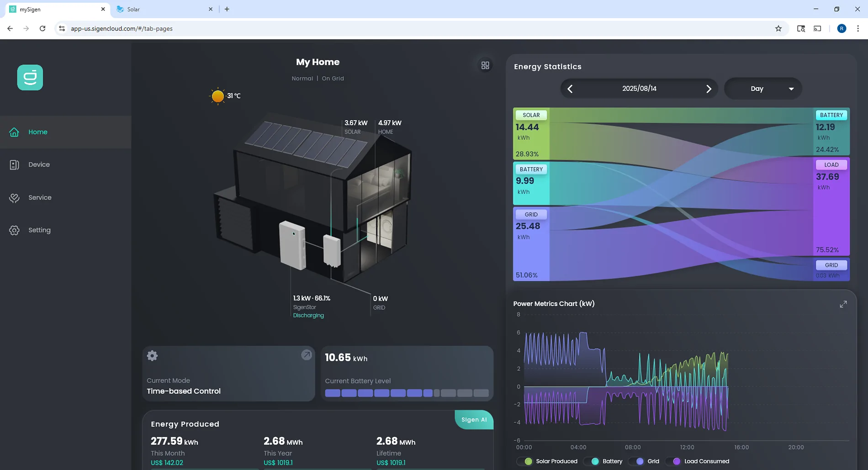Expand the Power Metrics Chart fullscreen

843,304
